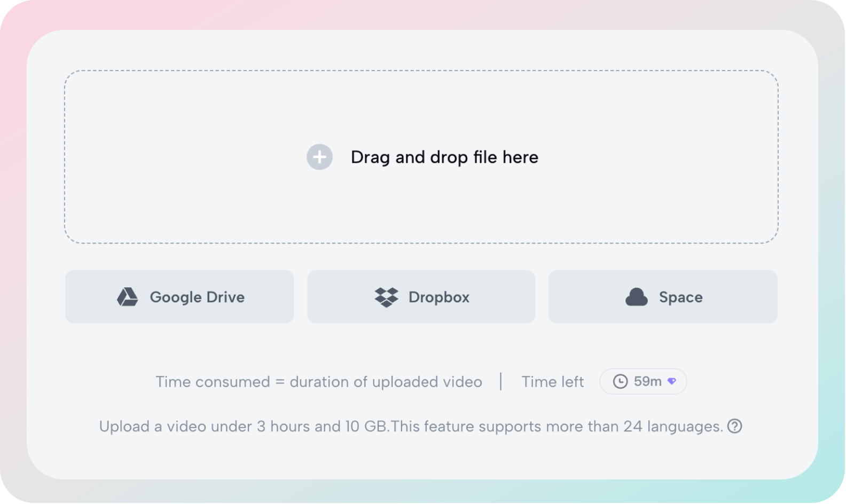Viewport: 846px width, 504px height.
Task: Click the plus icon in the upload area
Action: point(319,157)
